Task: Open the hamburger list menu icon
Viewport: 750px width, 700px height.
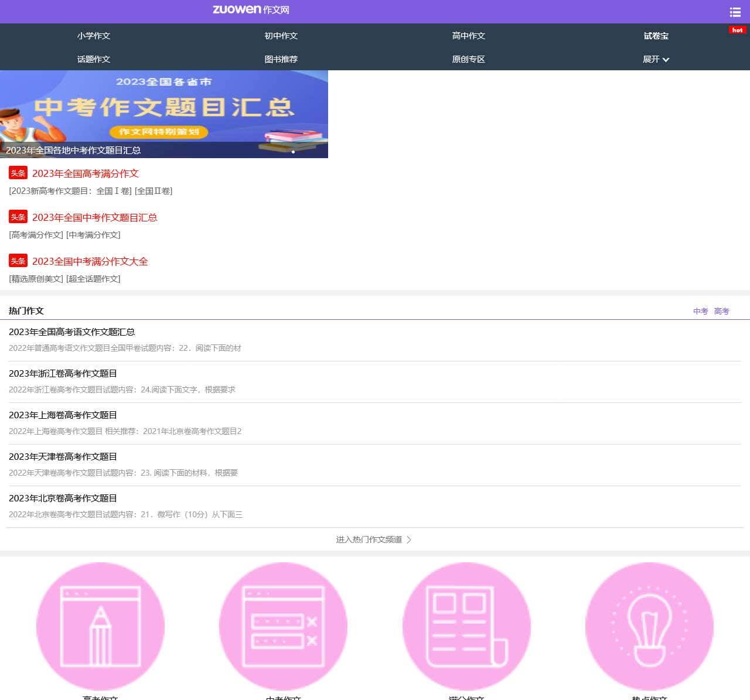Action: (735, 11)
